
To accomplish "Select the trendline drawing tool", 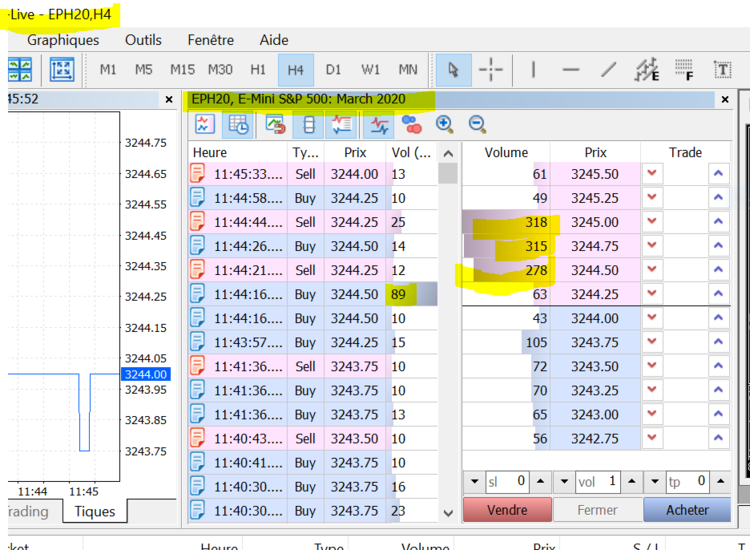I will [609, 70].
